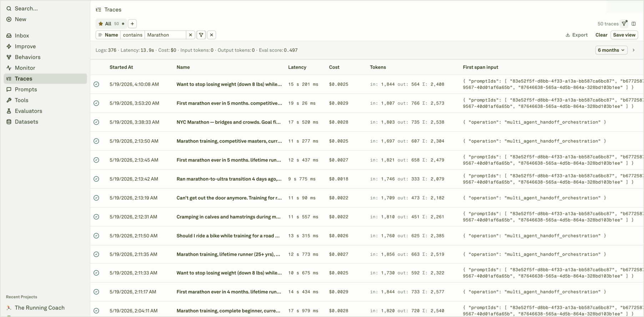Click the Tools wrench icon

click(x=9, y=100)
